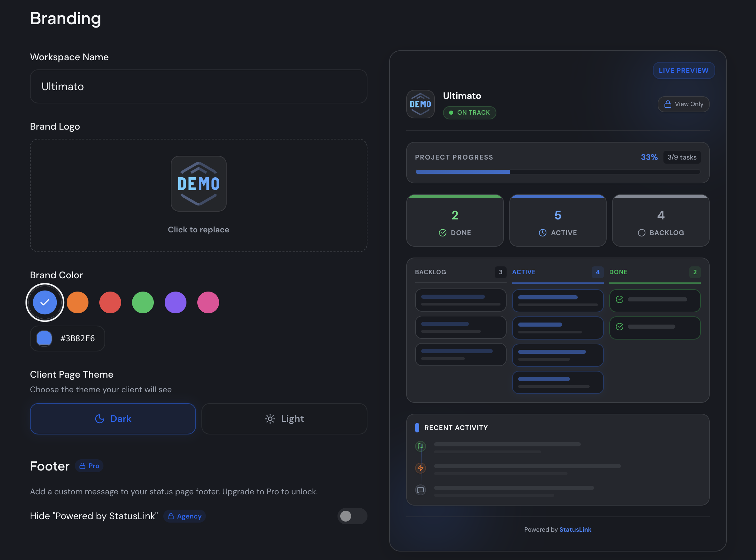The height and width of the screenshot is (560, 756).
Task: Click the DEMO brand logo to replace it
Action: pyautogui.click(x=199, y=184)
